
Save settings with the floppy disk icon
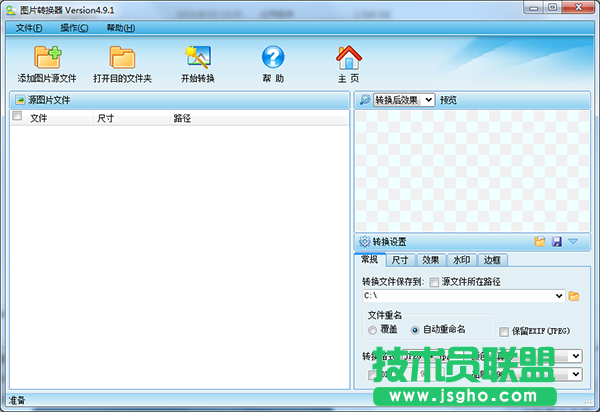557,241
